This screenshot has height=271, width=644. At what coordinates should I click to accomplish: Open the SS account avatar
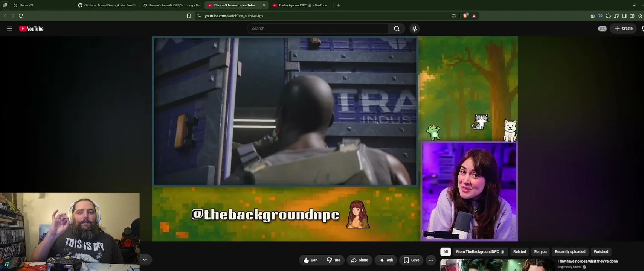(x=602, y=29)
